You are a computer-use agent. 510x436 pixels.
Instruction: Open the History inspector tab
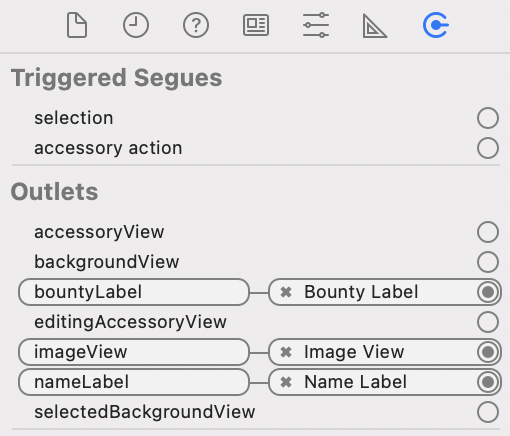click(x=136, y=25)
